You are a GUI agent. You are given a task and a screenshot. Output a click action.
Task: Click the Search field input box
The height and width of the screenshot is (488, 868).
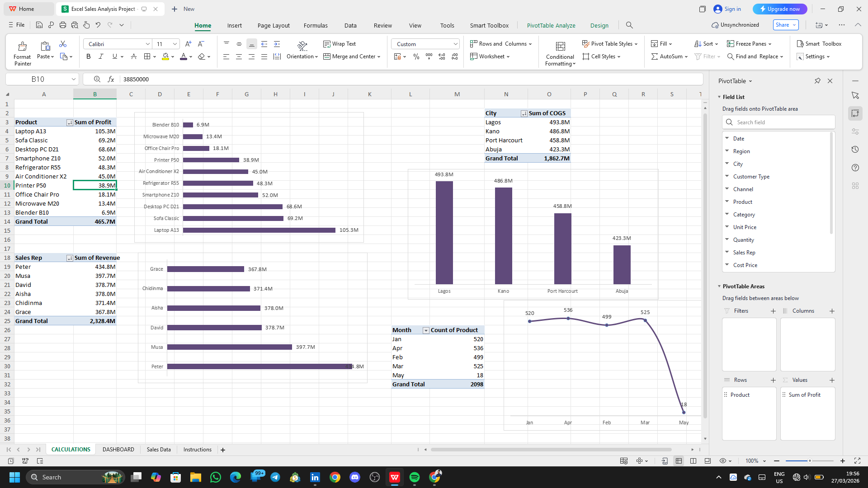778,122
